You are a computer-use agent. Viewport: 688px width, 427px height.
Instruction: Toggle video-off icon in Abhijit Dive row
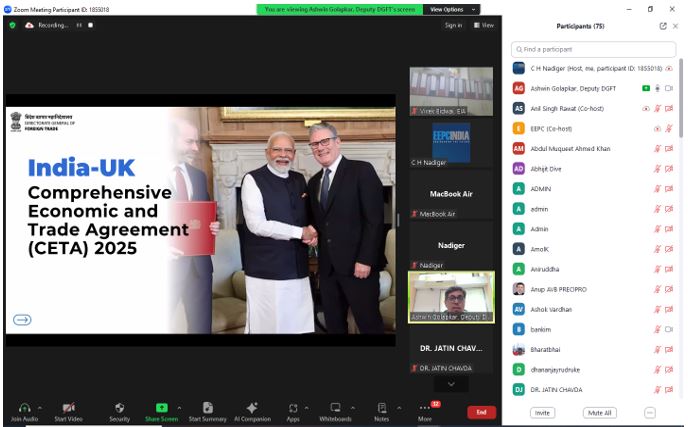669,169
